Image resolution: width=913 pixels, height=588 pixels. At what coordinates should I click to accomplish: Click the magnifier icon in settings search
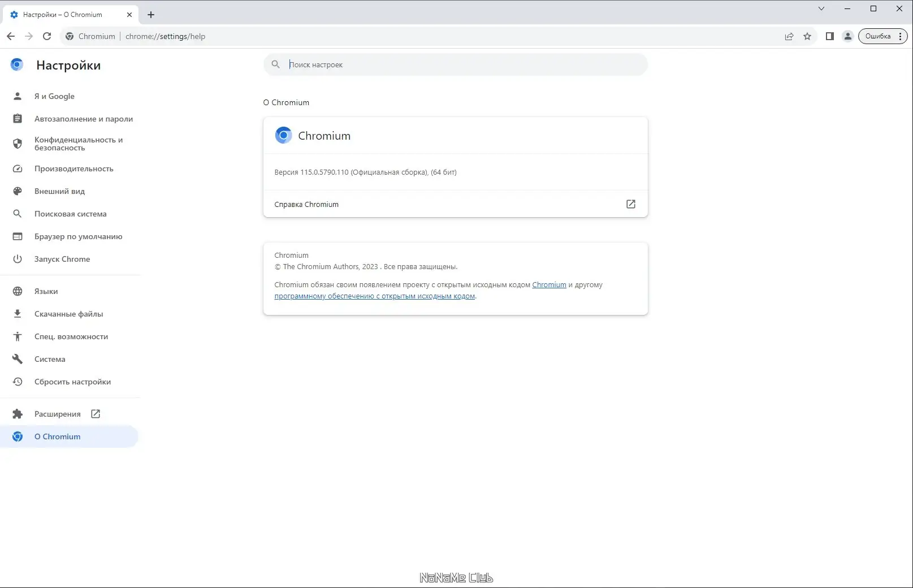[275, 64]
